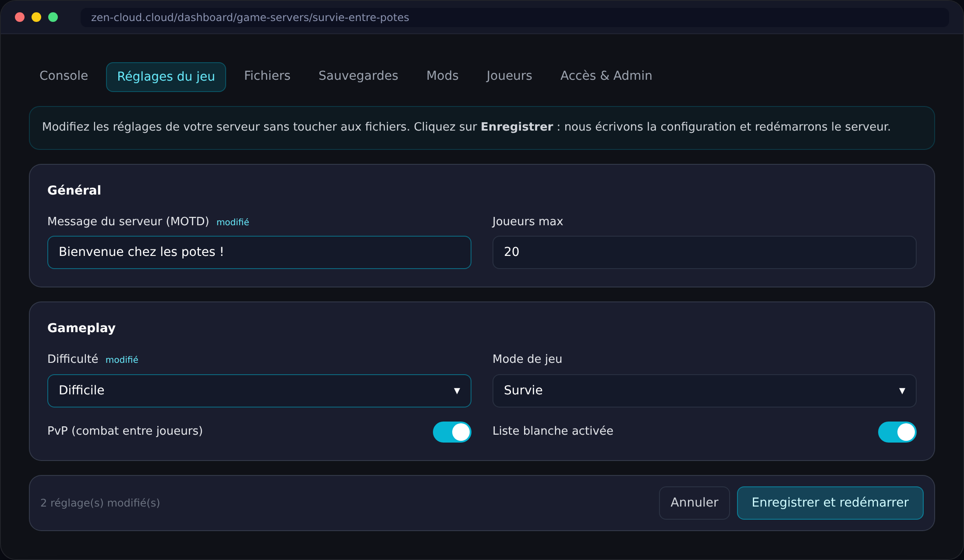Open the Joueurs tab
Image resolution: width=964 pixels, height=560 pixels.
[x=509, y=76]
